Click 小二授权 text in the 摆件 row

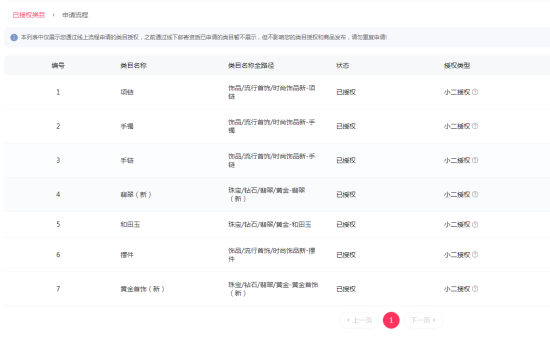point(457,255)
